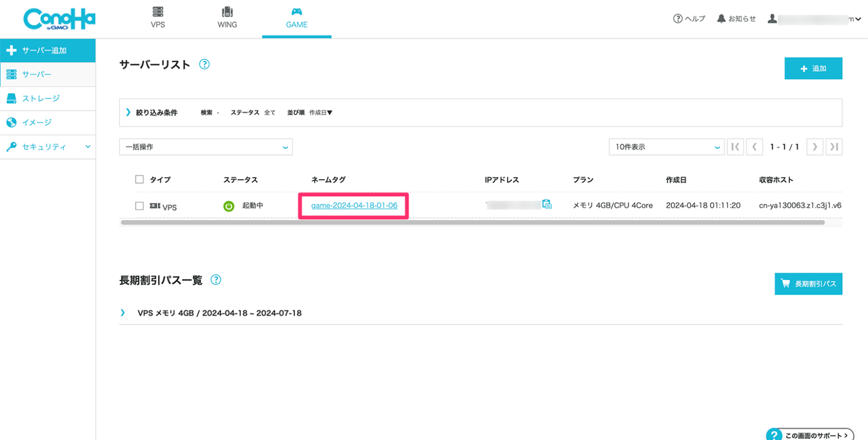Go to previous page of server list
This screenshot has width=868, height=440.
coord(754,147)
